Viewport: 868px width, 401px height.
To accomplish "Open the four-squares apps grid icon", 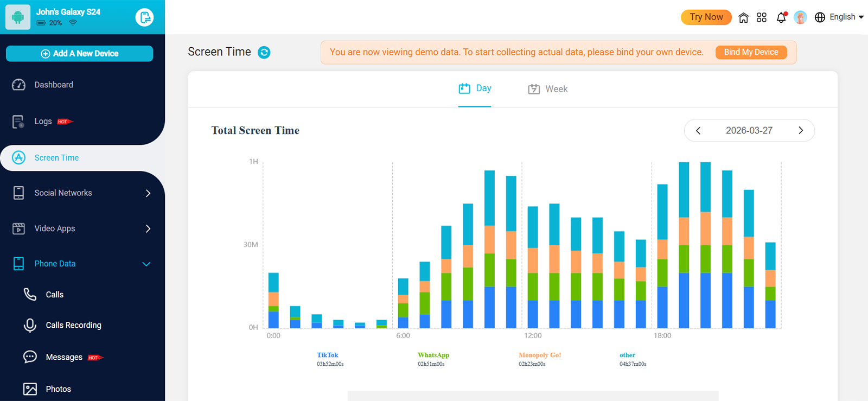I will point(762,17).
